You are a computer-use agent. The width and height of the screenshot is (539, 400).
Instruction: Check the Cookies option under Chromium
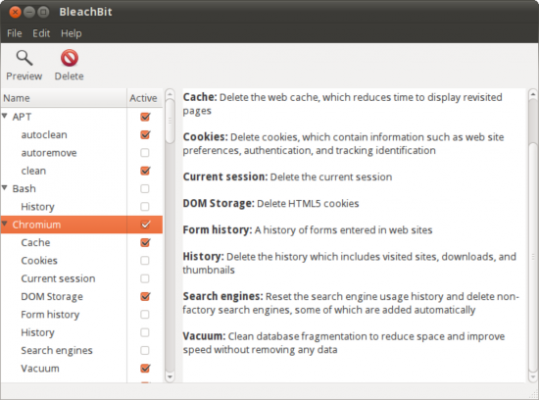click(145, 260)
